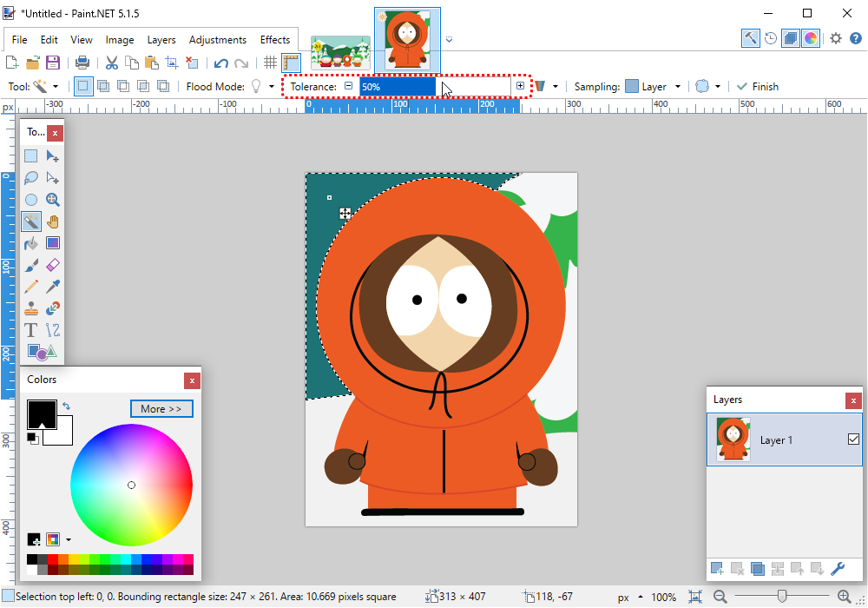Toggle Layers window visibility
Image resolution: width=868 pixels, height=608 pixels.
pyautogui.click(x=791, y=38)
